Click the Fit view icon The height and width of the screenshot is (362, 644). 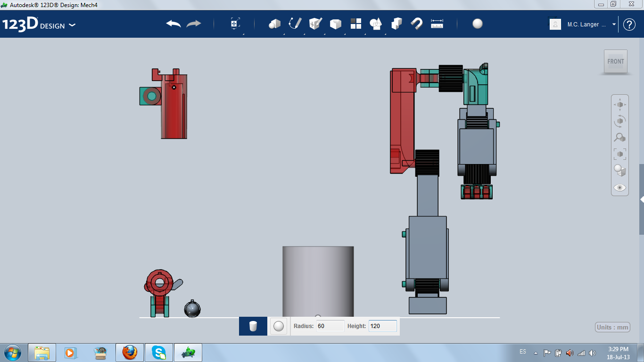pos(620,154)
